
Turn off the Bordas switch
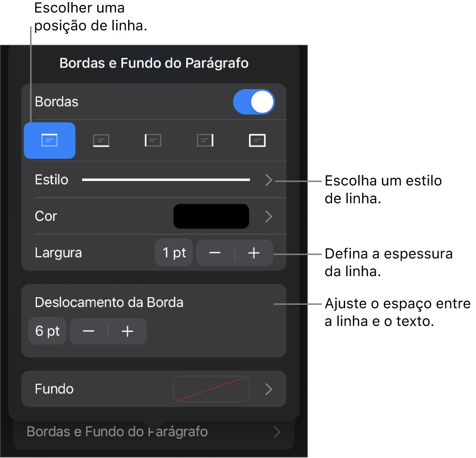tap(254, 102)
